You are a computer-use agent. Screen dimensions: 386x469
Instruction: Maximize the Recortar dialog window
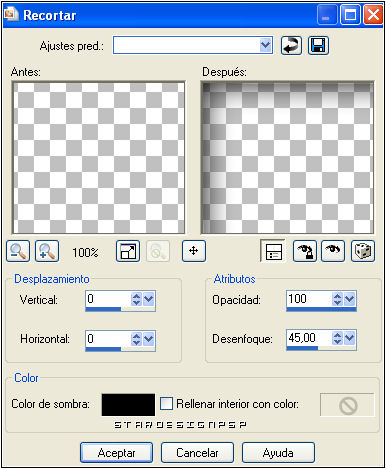point(350,15)
